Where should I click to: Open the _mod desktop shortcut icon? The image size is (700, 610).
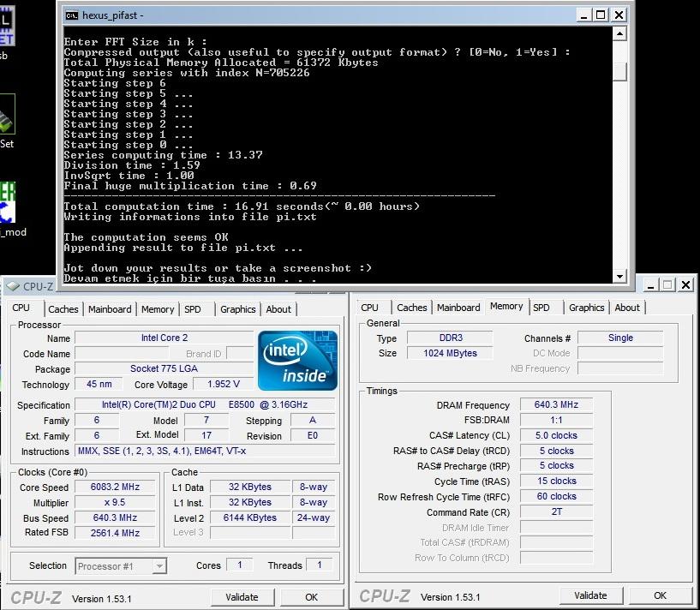coord(8,202)
